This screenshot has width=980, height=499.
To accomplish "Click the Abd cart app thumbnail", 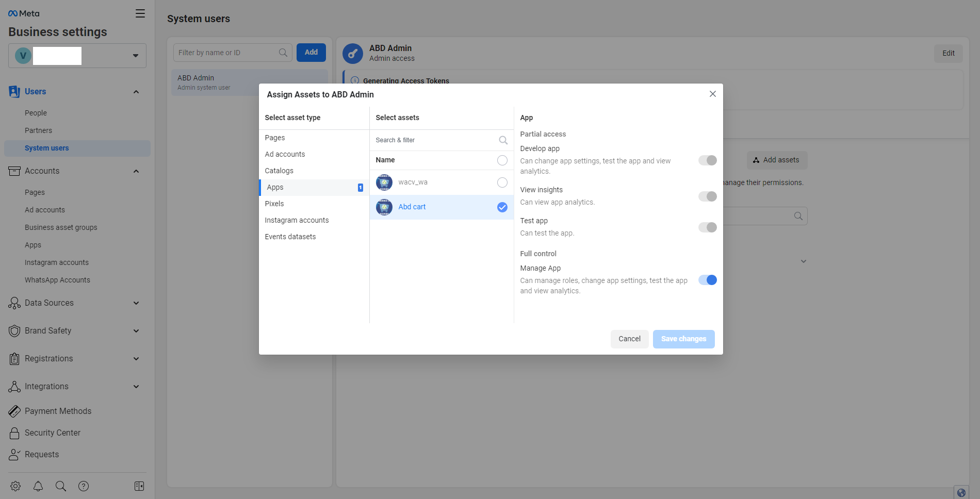I will [x=384, y=207].
